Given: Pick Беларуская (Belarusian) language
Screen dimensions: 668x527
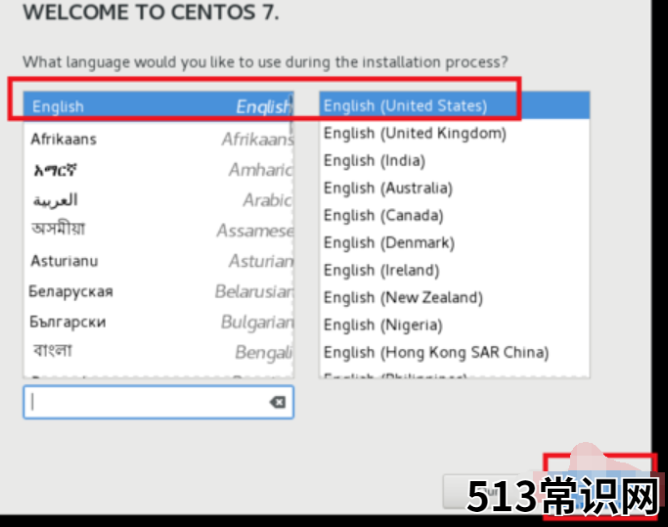Looking at the screenshot, I should click(x=158, y=291).
